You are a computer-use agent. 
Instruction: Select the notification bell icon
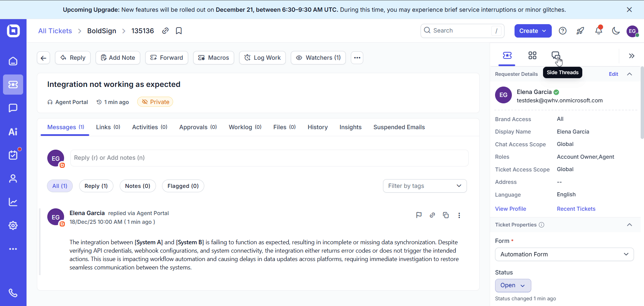(599, 31)
